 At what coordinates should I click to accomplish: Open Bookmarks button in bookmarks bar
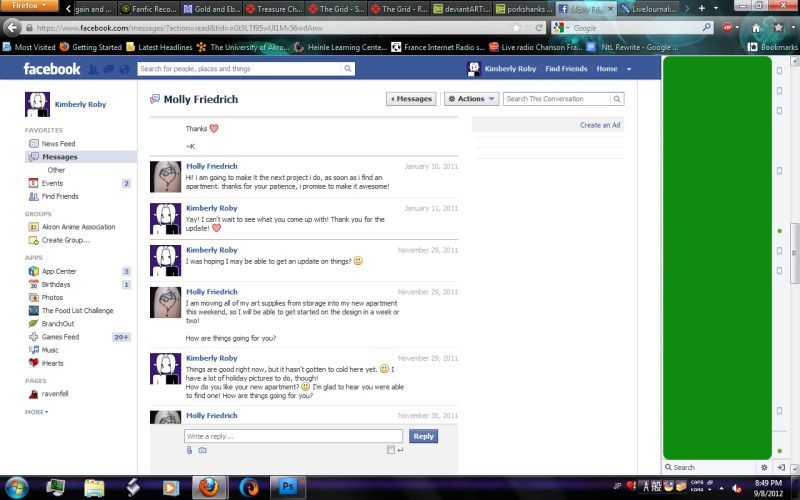(x=773, y=47)
